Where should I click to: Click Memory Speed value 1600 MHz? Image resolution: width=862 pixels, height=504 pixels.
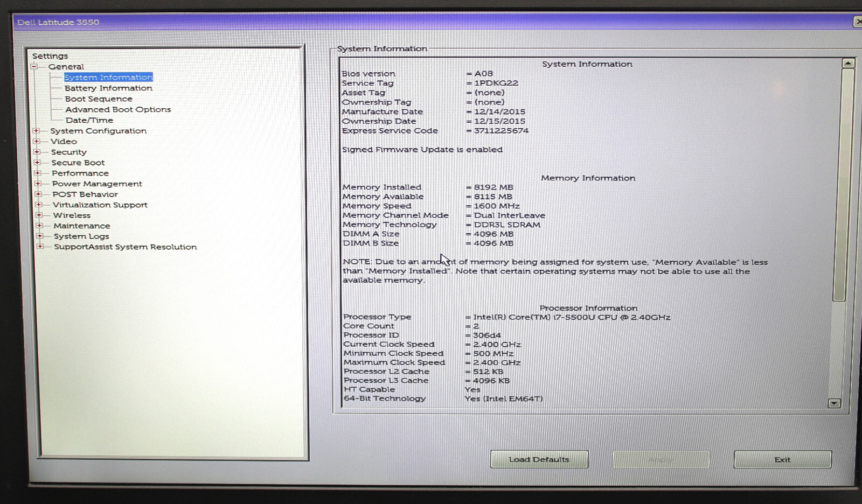[x=497, y=206]
